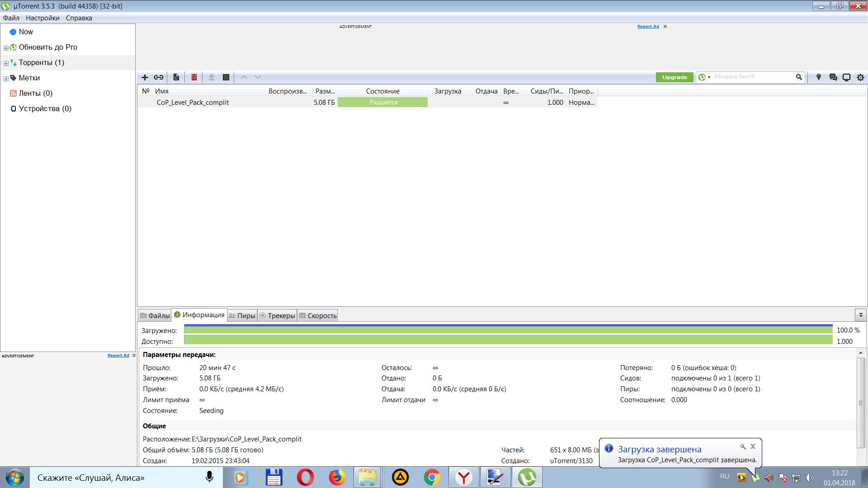
Task: Click Create New Torrent file icon
Action: coord(176,77)
